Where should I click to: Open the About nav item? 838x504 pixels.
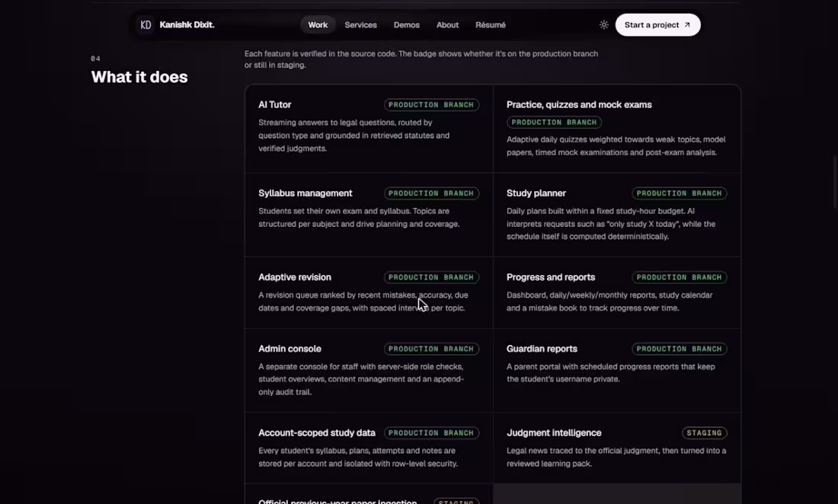tap(447, 25)
